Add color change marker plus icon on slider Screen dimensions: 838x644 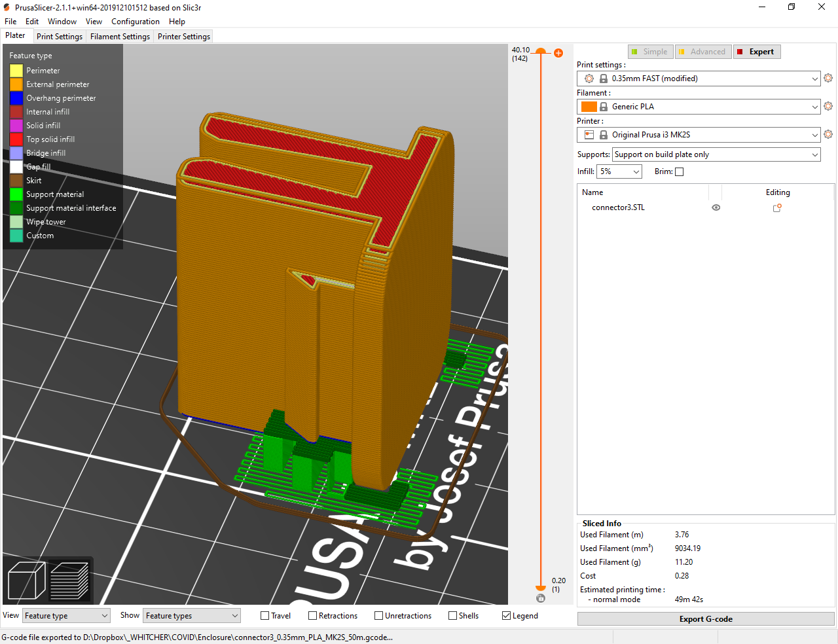coord(558,53)
